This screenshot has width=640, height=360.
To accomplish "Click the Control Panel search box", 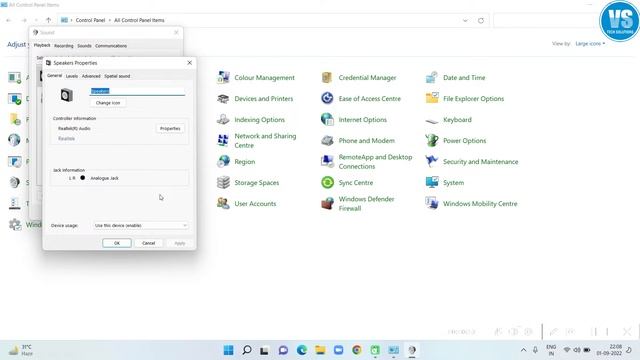I will pos(545,20).
